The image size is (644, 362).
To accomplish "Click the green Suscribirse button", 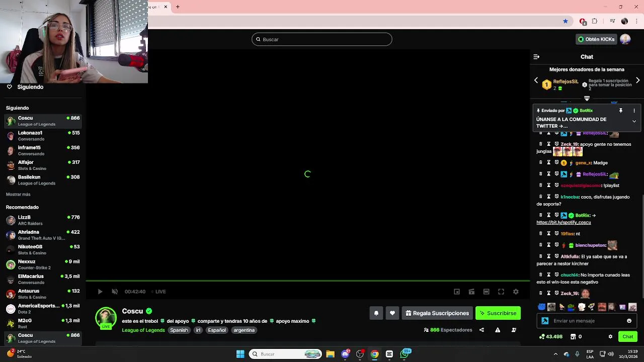I will pyautogui.click(x=498, y=313).
